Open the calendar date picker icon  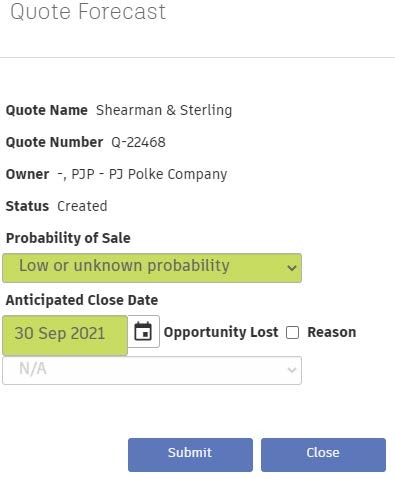coord(143,331)
